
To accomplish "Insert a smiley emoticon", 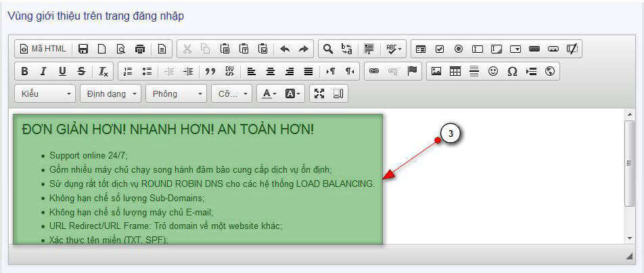I will coord(493,72).
